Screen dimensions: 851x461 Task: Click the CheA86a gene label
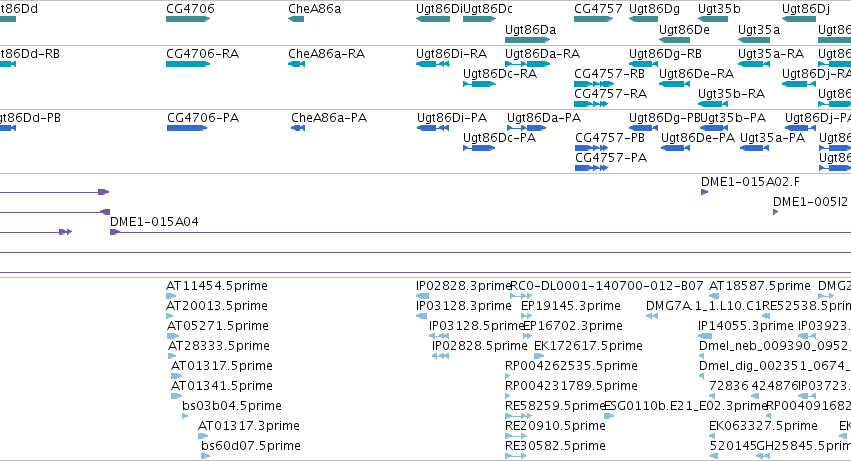coord(314,9)
